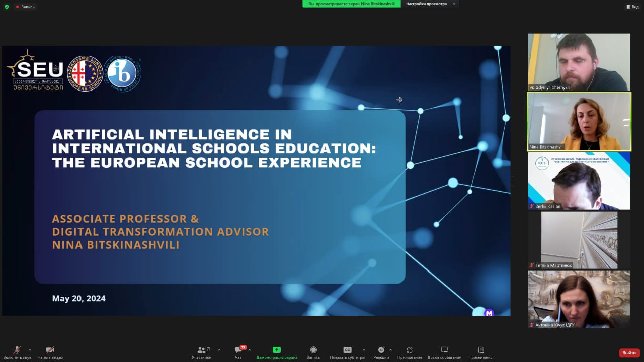The height and width of the screenshot is (362, 644).
Task: Select Nina Bitskinashvili's video thumbnail
Action: coord(579,122)
